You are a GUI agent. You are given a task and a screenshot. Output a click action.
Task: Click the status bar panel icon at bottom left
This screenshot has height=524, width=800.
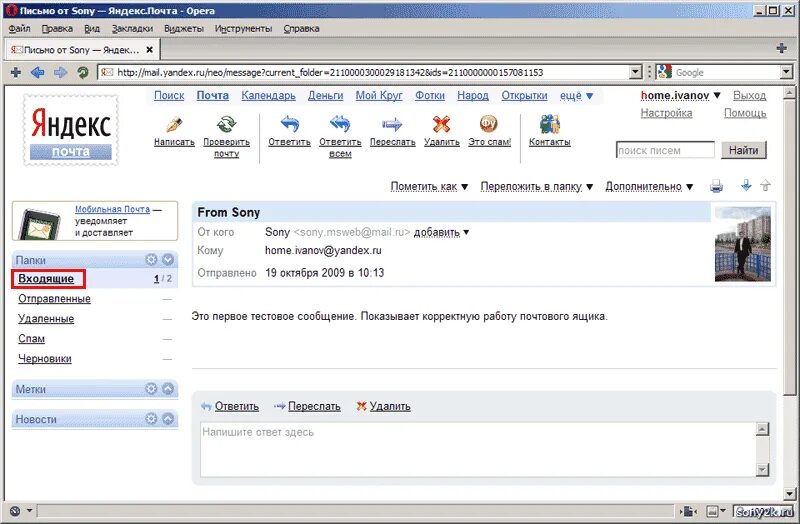tap(15, 511)
